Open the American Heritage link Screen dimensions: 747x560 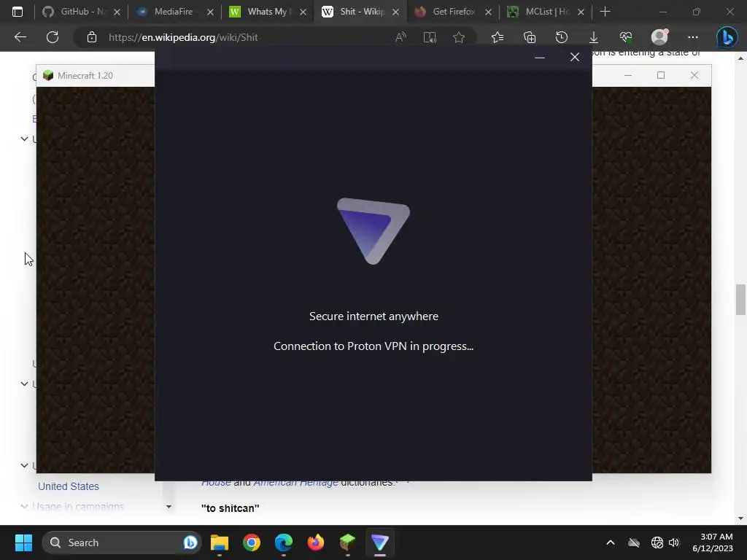pyautogui.click(x=295, y=483)
